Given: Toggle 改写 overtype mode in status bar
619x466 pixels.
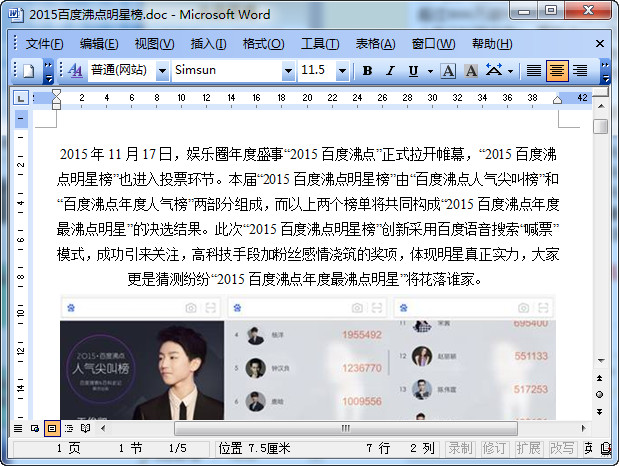Looking at the screenshot, I should (562, 449).
